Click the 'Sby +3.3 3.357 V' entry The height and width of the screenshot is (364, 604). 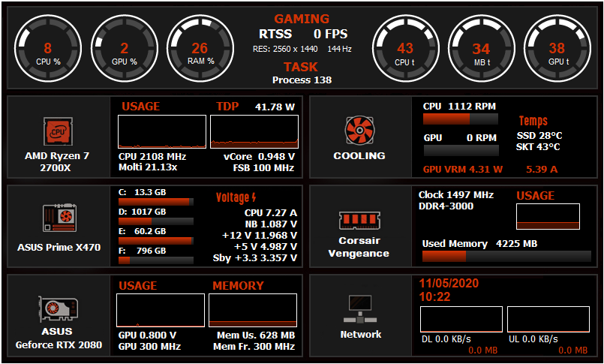(x=255, y=257)
